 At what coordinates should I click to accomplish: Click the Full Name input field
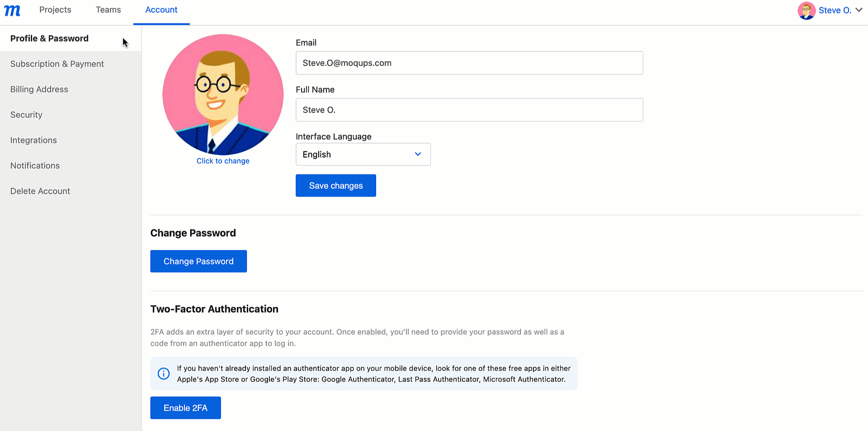(x=469, y=110)
